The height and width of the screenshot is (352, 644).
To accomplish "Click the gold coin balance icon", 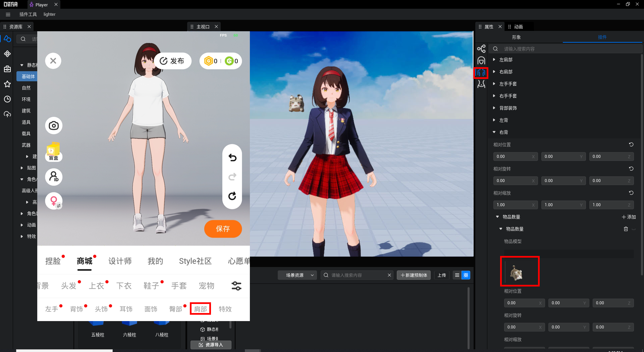I will (x=209, y=61).
